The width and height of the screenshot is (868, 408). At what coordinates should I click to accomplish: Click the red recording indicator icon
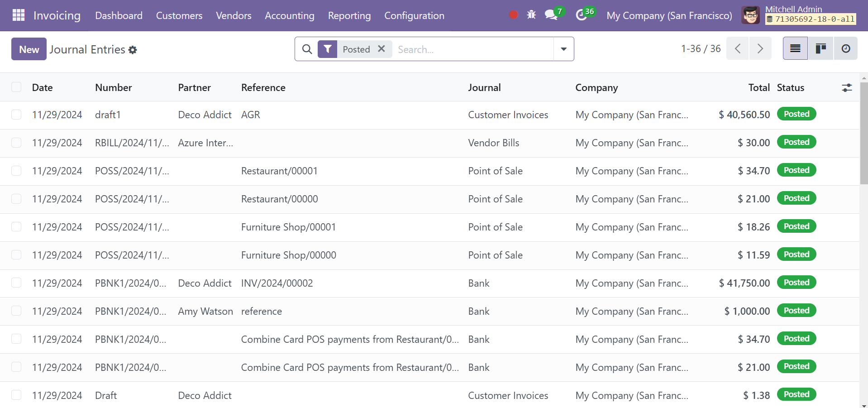[513, 15]
